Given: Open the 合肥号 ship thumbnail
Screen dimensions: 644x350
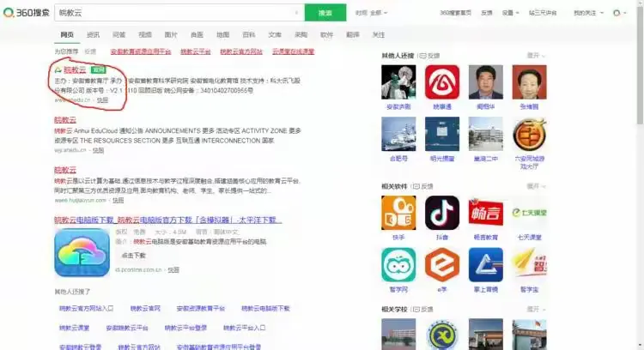Looking at the screenshot, I should coord(398,134).
